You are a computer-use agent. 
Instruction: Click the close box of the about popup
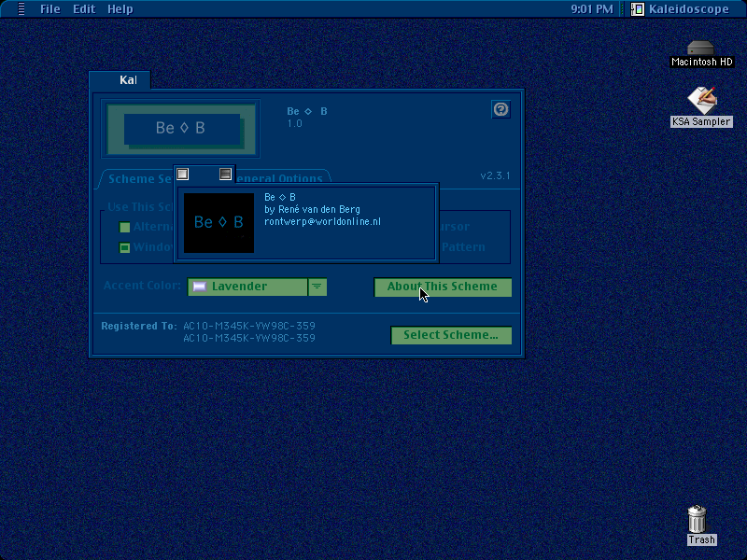click(x=182, y=175)
